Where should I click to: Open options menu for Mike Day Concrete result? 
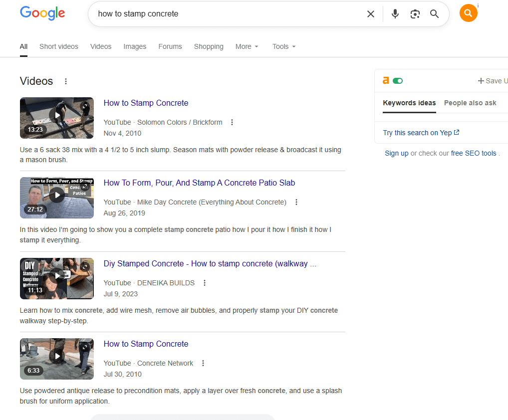click(x=296, y=202)
